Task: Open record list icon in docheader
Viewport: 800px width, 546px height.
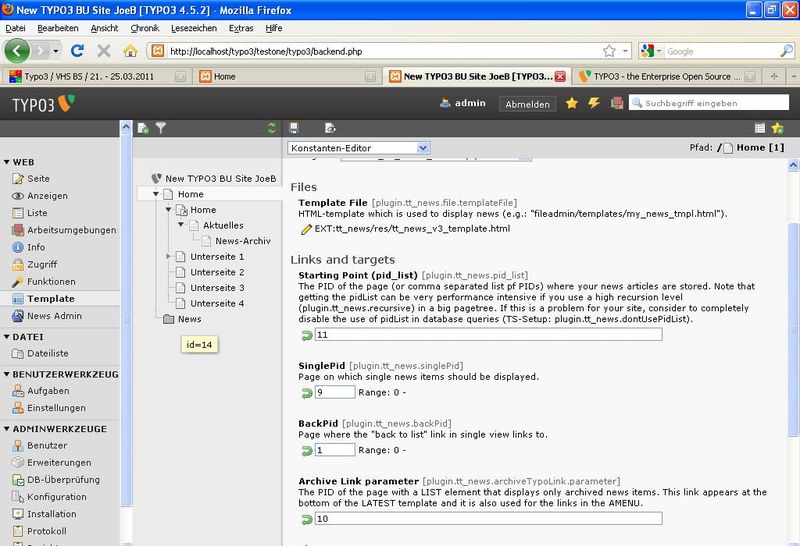Action: pyautogui.click(x=760, y=128)
